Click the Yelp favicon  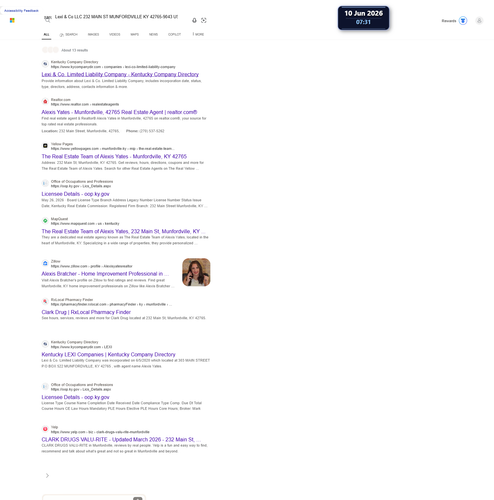pyautogui.click(x=45, y=429)
